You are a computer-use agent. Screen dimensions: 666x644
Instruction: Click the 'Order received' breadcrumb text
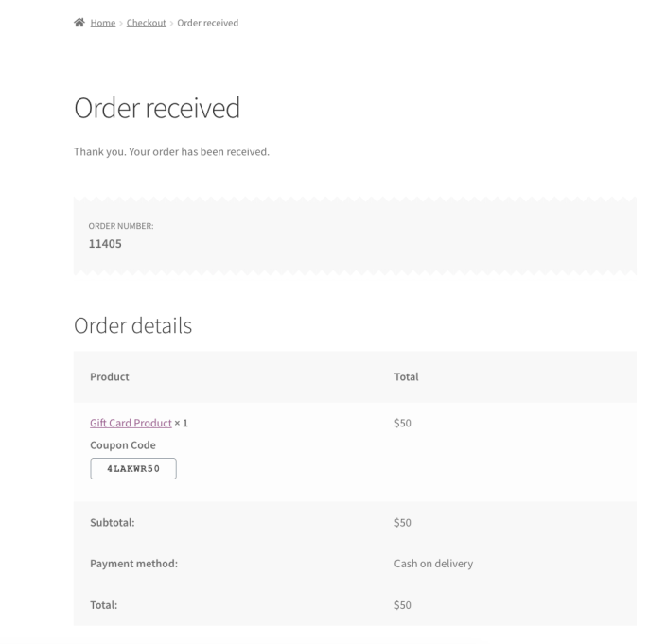click(207, 23)
